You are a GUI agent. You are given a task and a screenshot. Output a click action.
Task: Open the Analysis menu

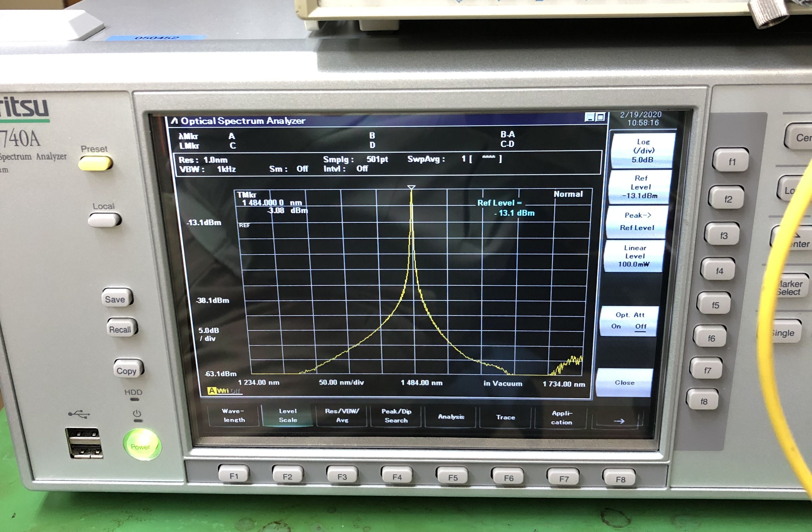(451, 417)
